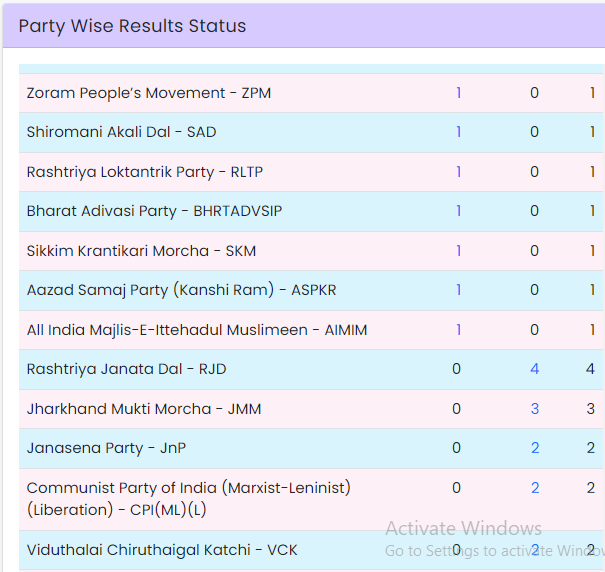
Task: Click Shiromani Akali Dal won seats link
Action: pos(459,132)
